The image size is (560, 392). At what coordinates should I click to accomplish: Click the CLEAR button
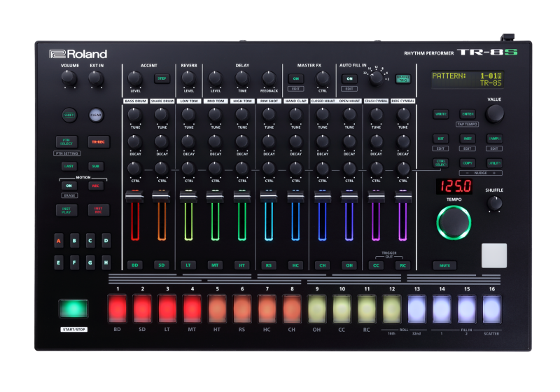point(96,115)
